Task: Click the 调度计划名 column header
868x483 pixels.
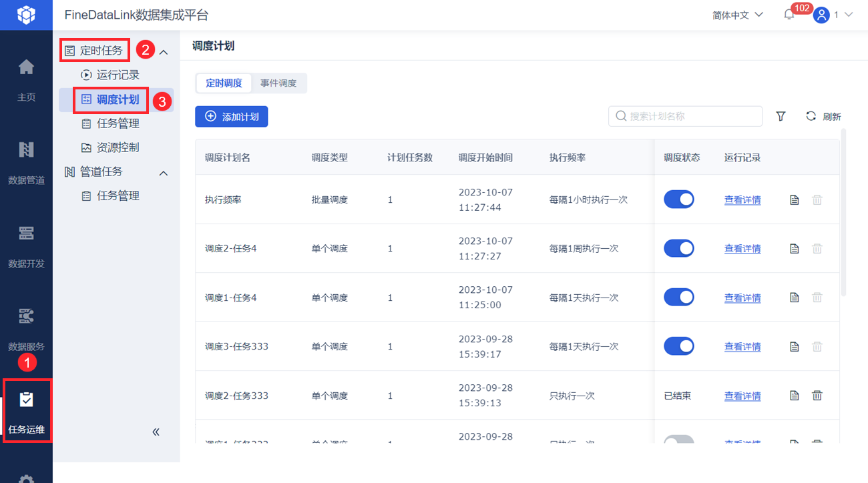Action: click(228, 157)
